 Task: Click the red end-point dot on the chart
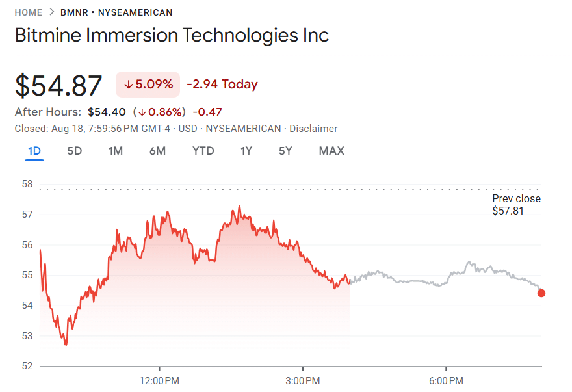pyautogui.click(x=541, y=293)
